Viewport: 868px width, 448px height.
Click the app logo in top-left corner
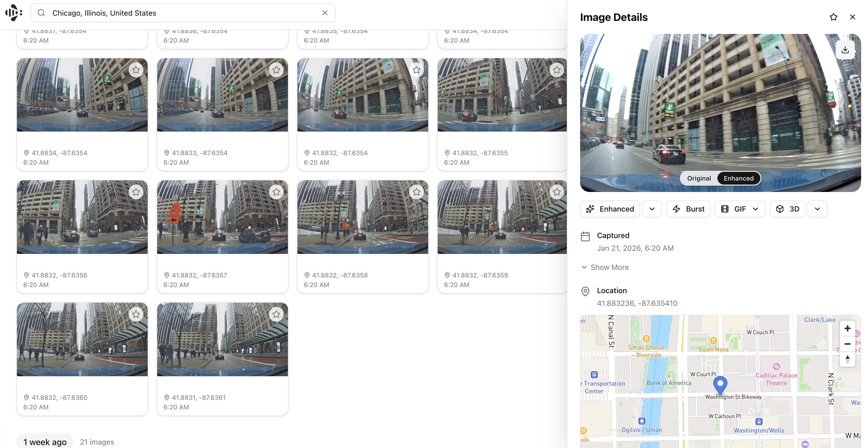pyautogui.click(x=14, y=13)
